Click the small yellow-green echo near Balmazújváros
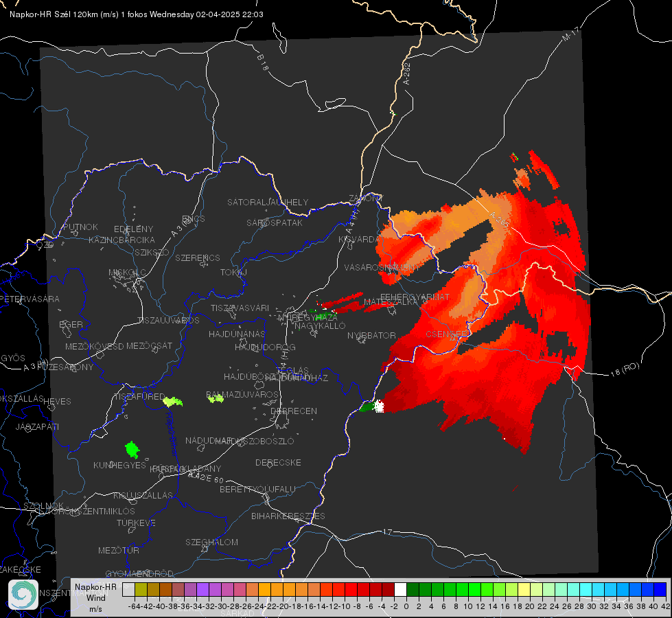 (216, 398)
